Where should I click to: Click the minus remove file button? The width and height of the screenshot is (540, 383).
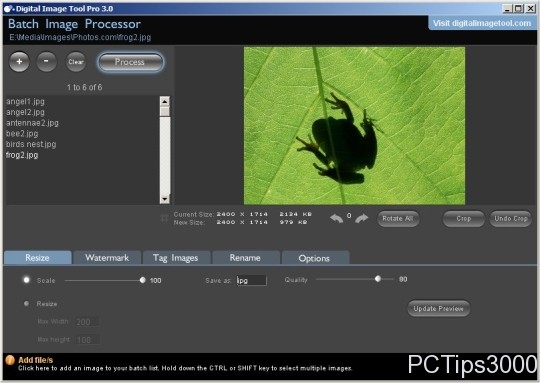(x=46, y=62)
